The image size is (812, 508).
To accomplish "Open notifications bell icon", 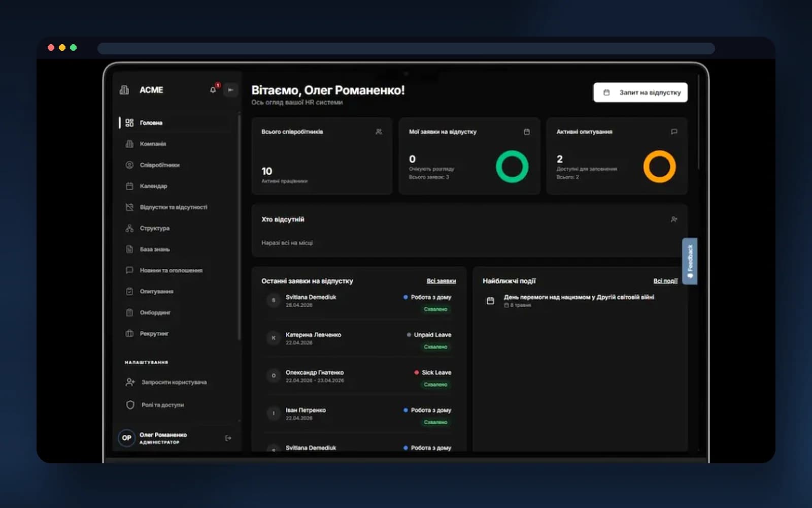I will (213, 90).
